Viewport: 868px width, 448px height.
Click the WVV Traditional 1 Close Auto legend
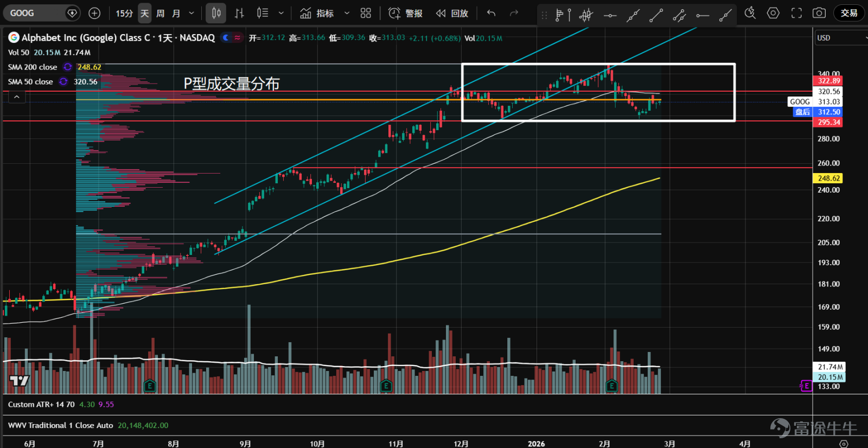click(x=61, y=426)
